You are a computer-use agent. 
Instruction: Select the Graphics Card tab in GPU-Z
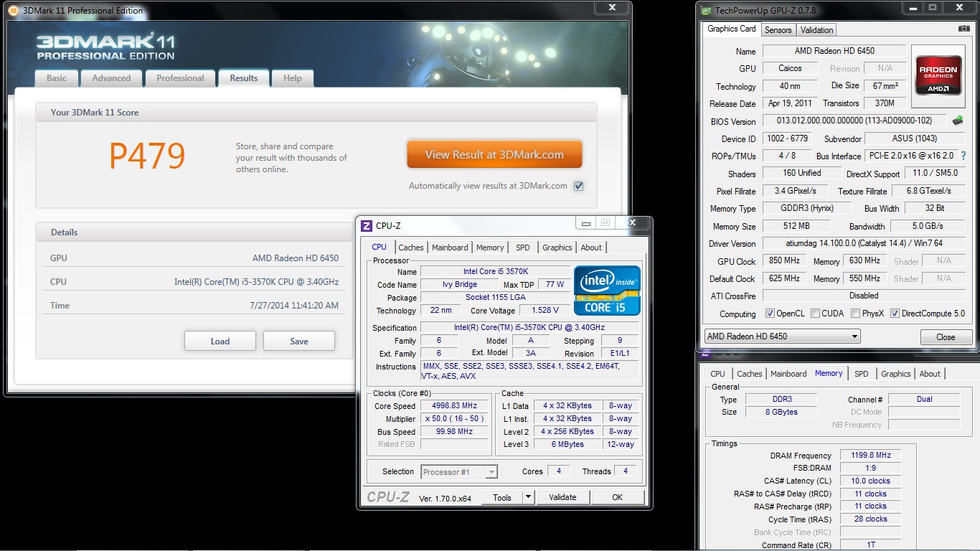[x=731, y=29]
